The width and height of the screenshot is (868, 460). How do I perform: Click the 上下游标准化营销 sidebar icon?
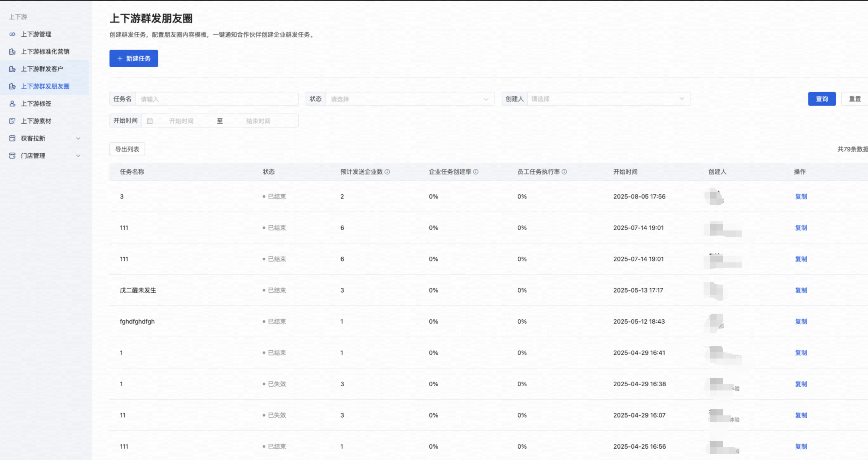(x=12, y=52)
